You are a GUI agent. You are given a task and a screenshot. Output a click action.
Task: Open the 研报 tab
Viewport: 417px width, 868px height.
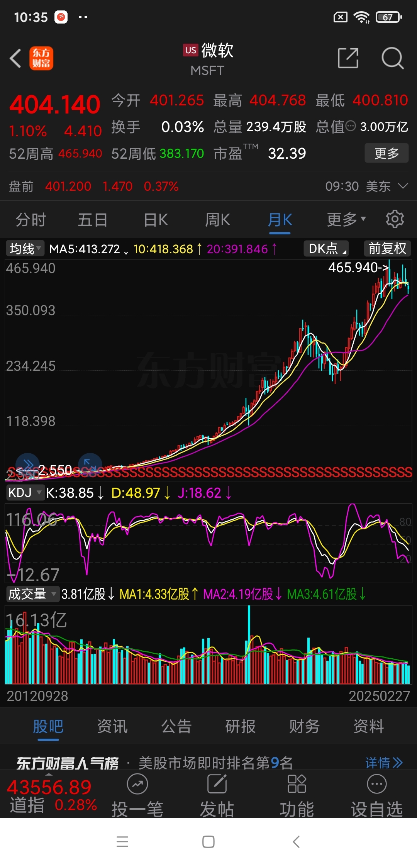pos(241,726)
